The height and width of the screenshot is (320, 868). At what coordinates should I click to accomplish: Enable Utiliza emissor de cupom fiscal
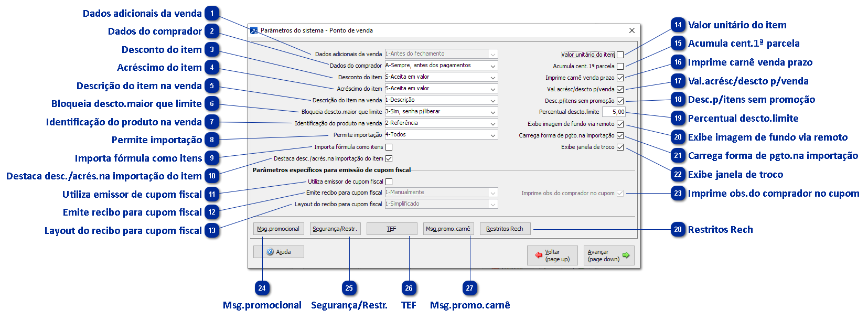pyautogui.click(x=389, y=182)
